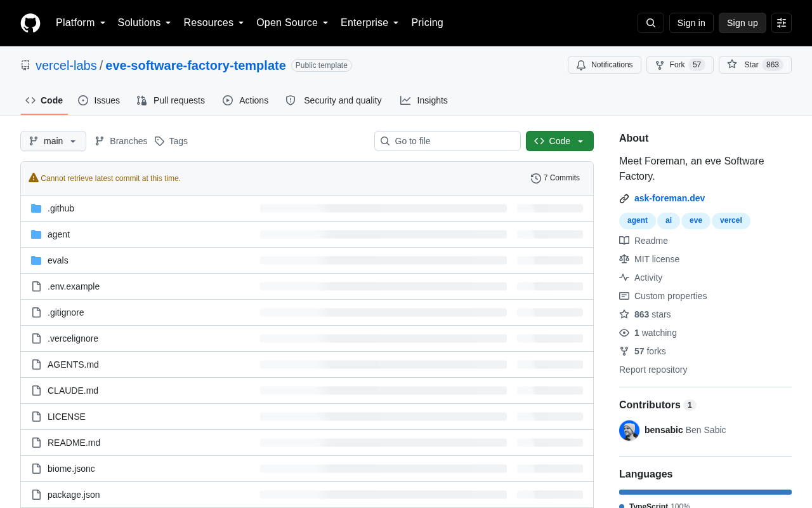Open the search magnifier button
The height and width of the screenshot is (508, 812).
click(651, 23)
